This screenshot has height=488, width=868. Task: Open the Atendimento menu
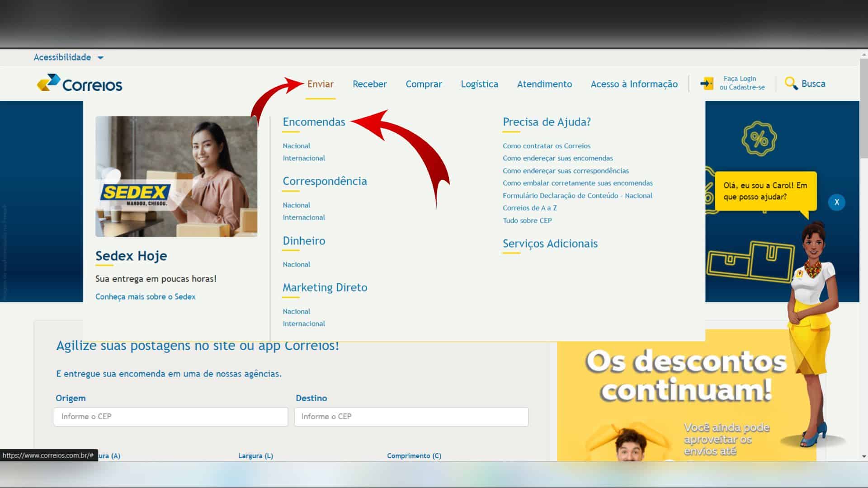(x=544, y=84)
